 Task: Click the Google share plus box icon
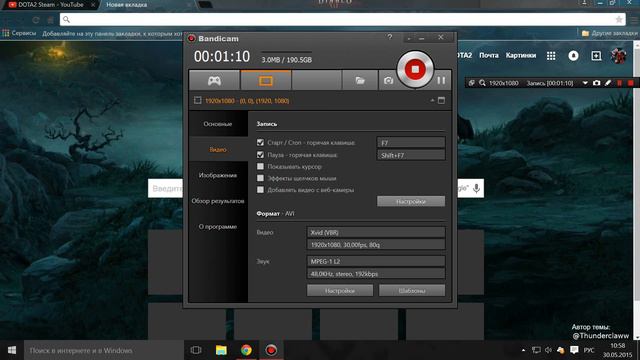point(596,56)
